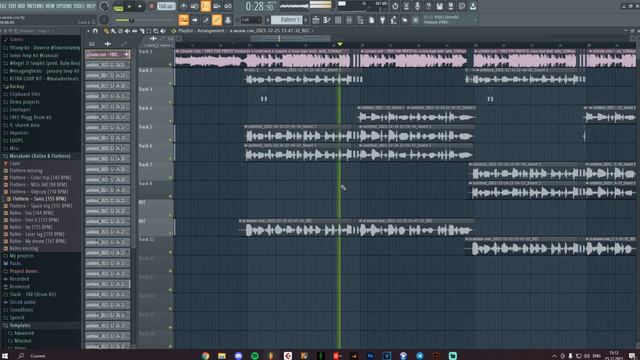Open the VIEW menu
The width and height of the screenshot is (640, 360).
tap(50, 6)
